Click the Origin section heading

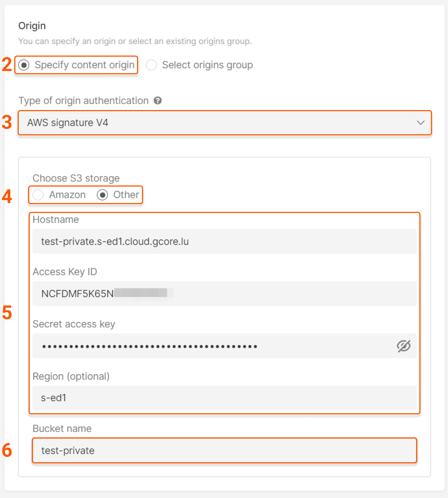tap(32, 25)
